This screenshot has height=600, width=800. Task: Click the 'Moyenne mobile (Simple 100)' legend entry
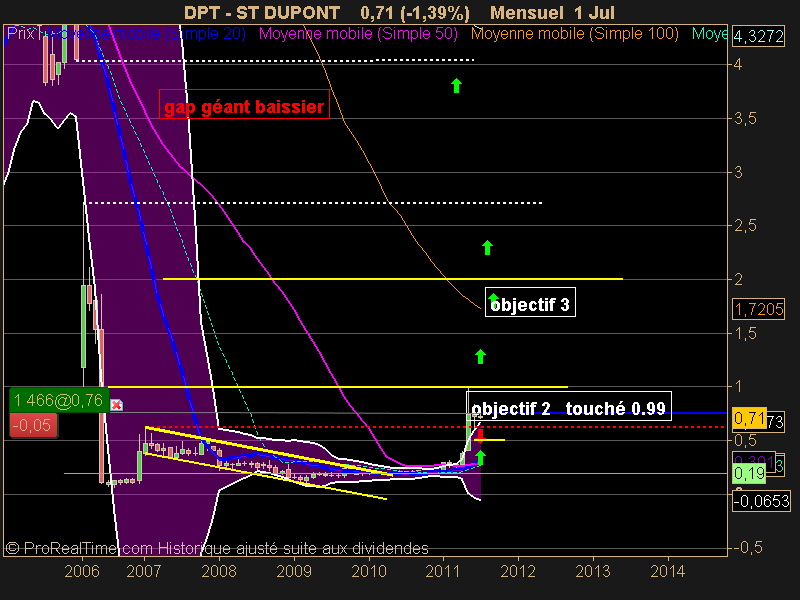[574, 34]
